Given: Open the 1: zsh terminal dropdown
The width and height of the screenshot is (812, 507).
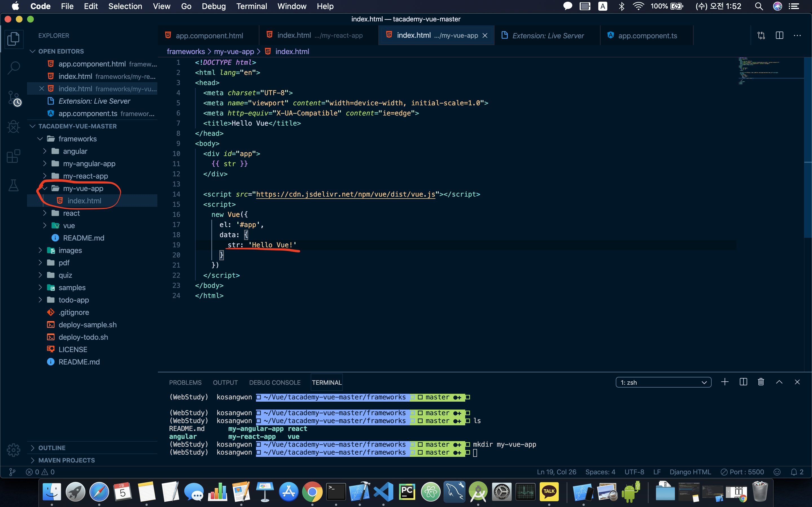Looking at the screenshot, I should (x=663, y=383).
